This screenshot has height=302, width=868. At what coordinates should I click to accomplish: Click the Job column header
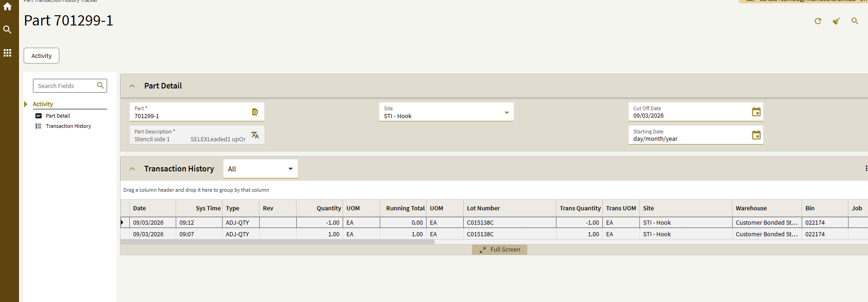(858, 208)
